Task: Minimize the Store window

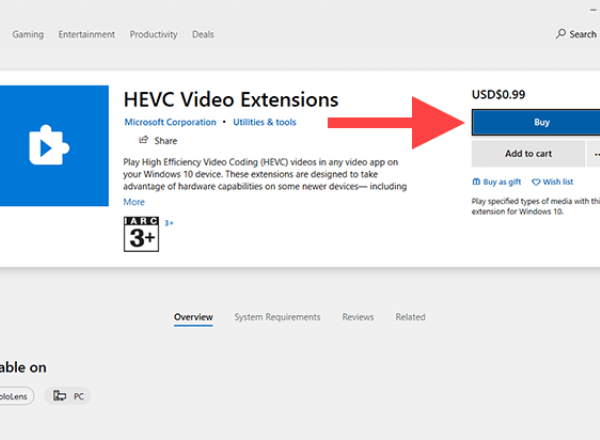Action: 593,10
